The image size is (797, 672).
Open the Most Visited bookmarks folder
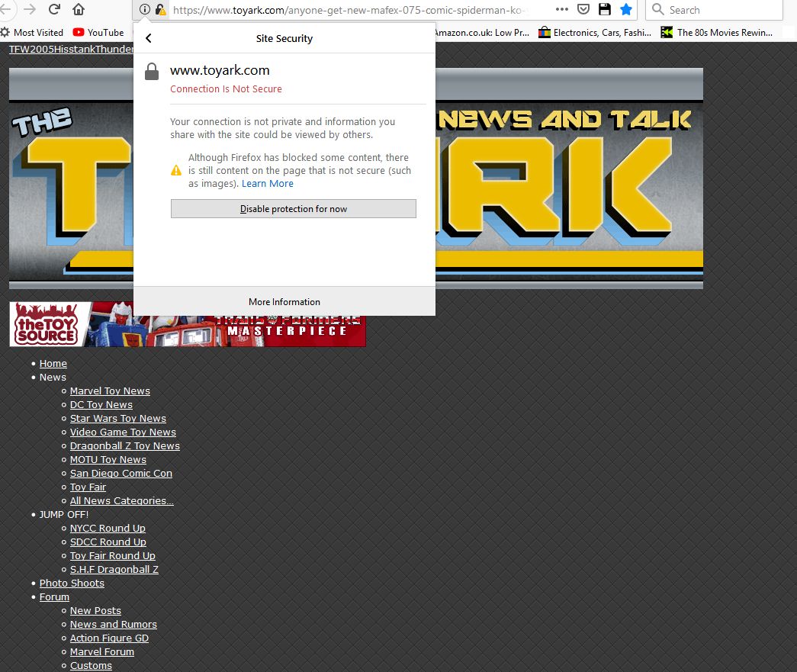[32, 32]
